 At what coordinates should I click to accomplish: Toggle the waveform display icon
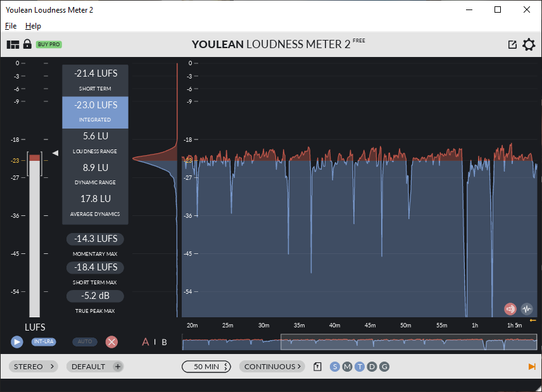click(527, 308)
